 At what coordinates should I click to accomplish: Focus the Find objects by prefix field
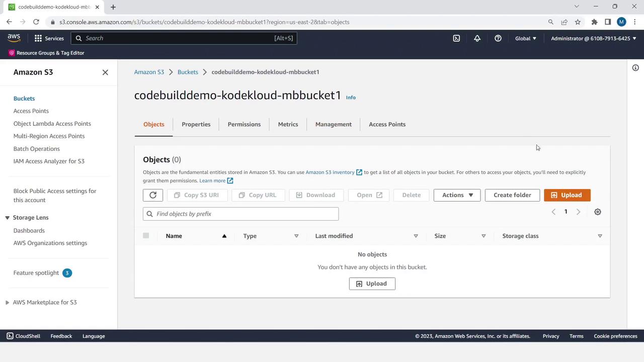240,214
